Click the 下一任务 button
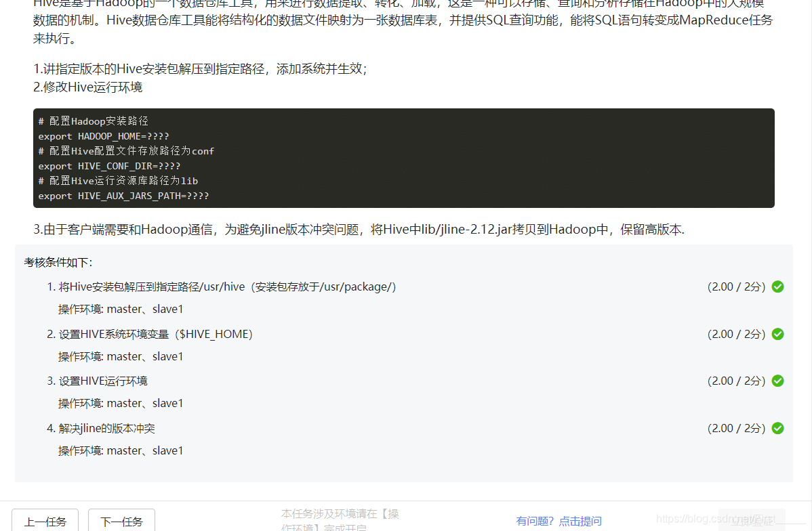Screen dimensions: 812x531 pyautogui.click(x=121, y=522)
